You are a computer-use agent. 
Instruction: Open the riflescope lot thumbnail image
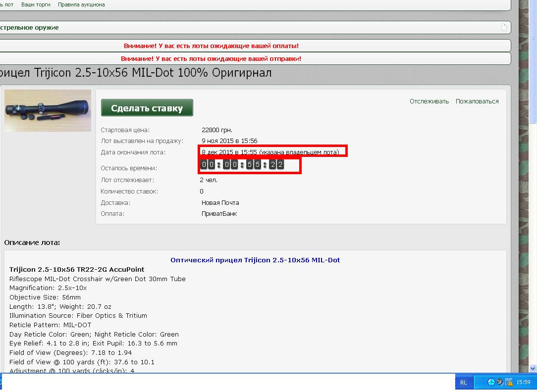[x=48, y=110]
